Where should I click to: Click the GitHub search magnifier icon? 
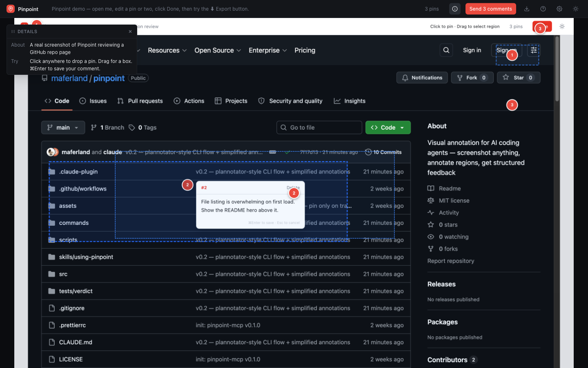(x=446, y=50)
